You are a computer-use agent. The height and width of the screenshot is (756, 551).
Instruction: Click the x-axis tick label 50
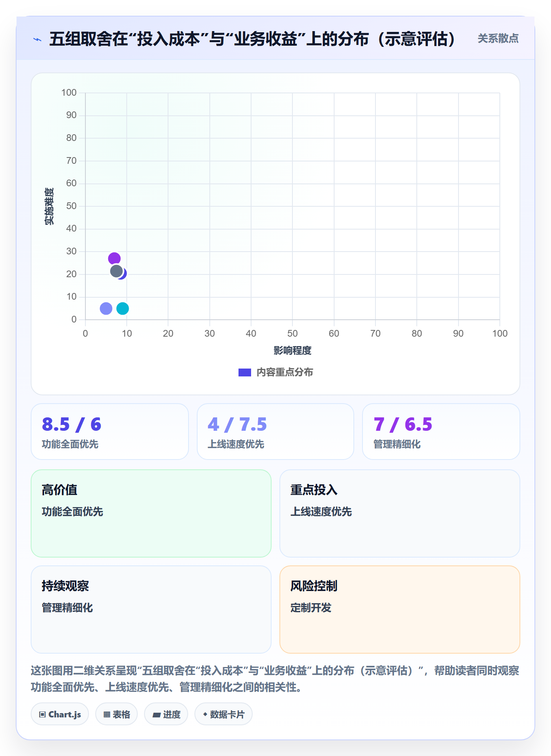pos(292,334)
